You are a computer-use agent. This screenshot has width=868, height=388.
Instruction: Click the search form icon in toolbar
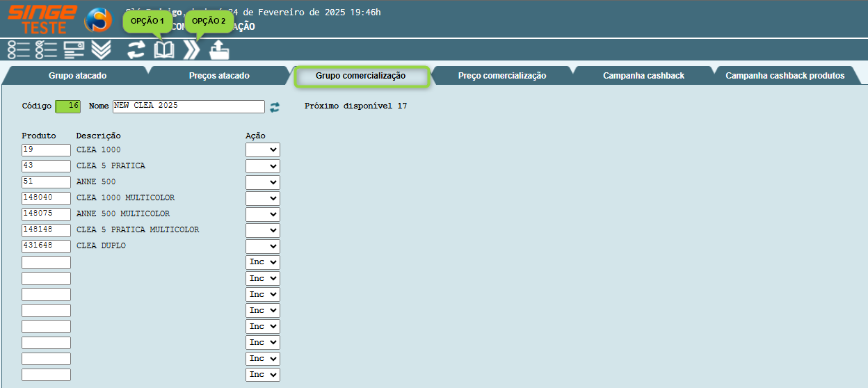point(74,49)
